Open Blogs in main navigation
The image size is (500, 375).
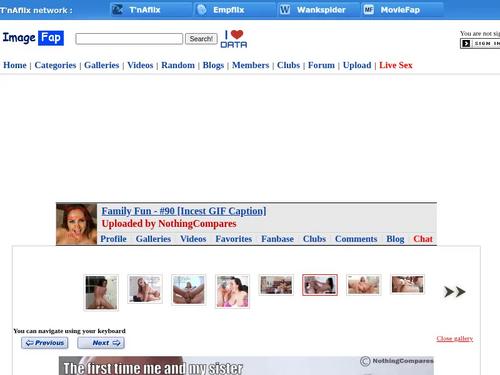[x=213, y=65]
